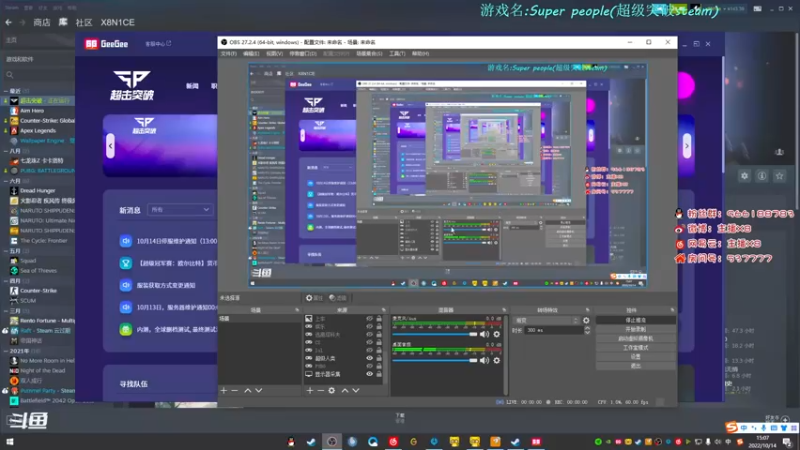
Task: Open the Steam icon in the taskbar
Action: tap(311, 441)
